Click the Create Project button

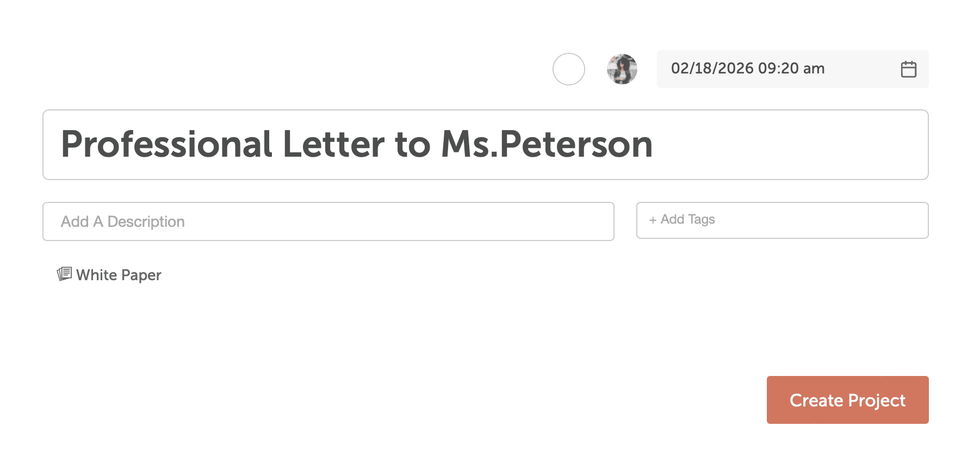click(847, 400)
